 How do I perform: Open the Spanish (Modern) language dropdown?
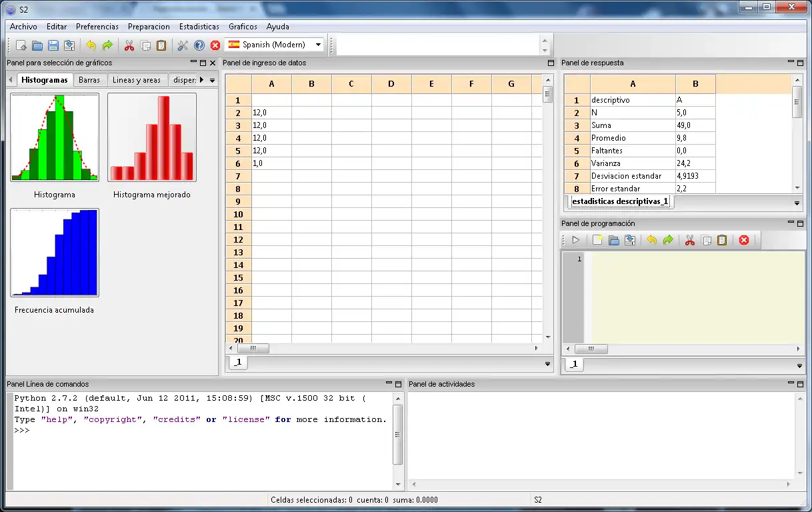tap(318, 45)
